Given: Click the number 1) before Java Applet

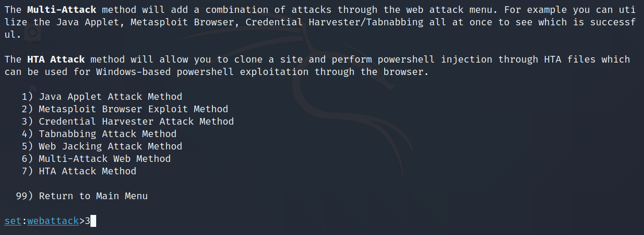Looking at the screenshot, I should click(x=27, y=97).
